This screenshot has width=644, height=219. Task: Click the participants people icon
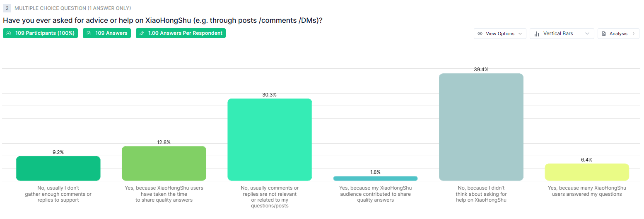click(9, 33)
